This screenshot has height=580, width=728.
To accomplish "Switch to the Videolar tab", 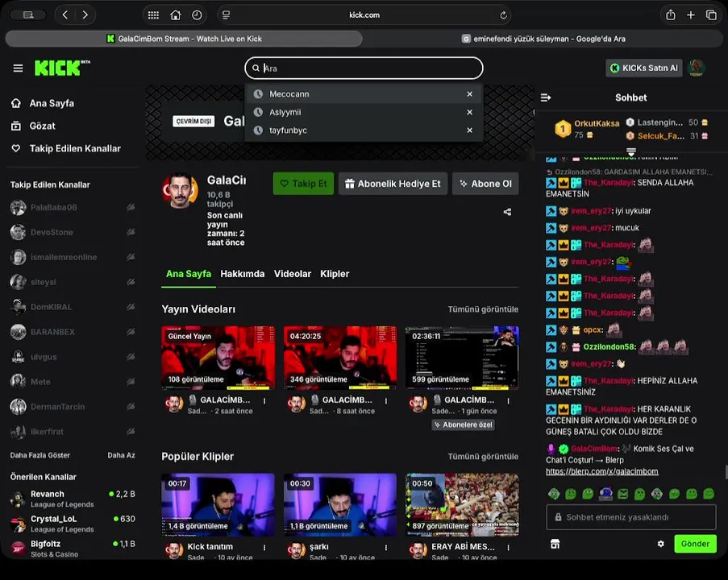I will [293, 274].
